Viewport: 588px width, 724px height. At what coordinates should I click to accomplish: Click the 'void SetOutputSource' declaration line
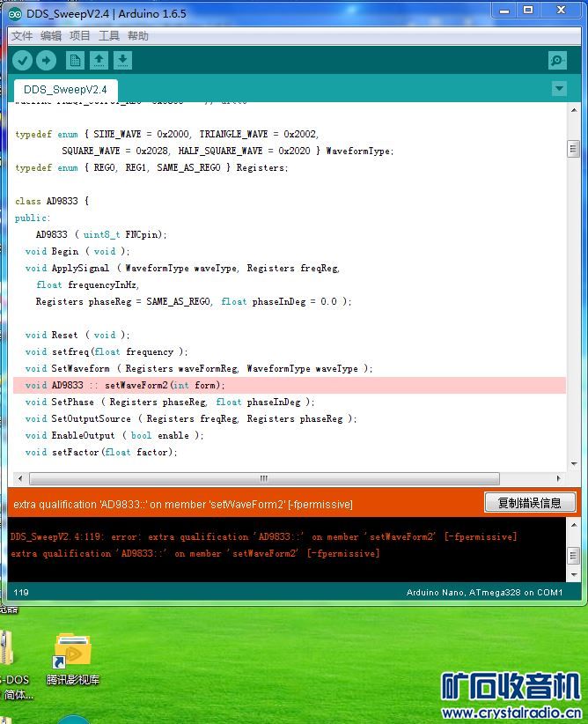pyautogui.click(x=191, y=418)
